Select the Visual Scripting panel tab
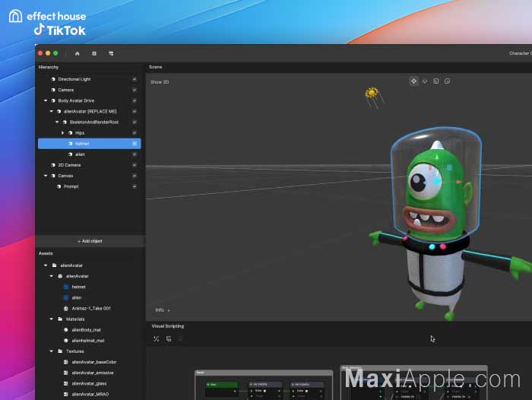 pos(168,326)
